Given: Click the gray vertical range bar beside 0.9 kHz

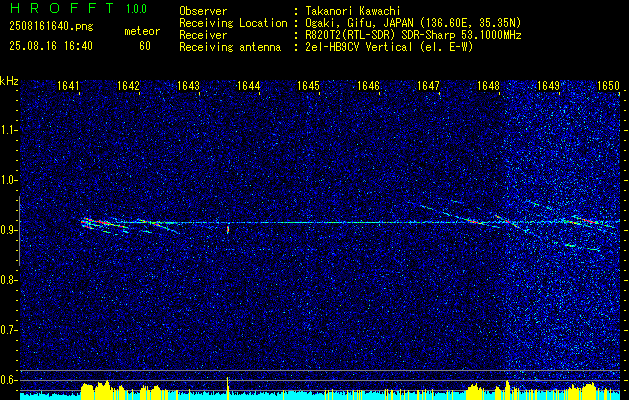Looking at the screenshot, I should pos(19,231).
